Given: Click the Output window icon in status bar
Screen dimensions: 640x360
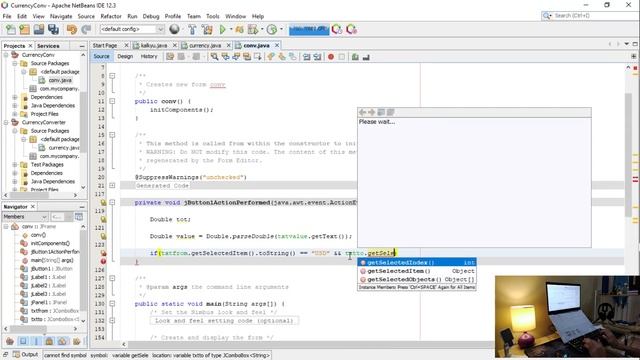Looking at the screenshot, I should [x=16, y=354].
